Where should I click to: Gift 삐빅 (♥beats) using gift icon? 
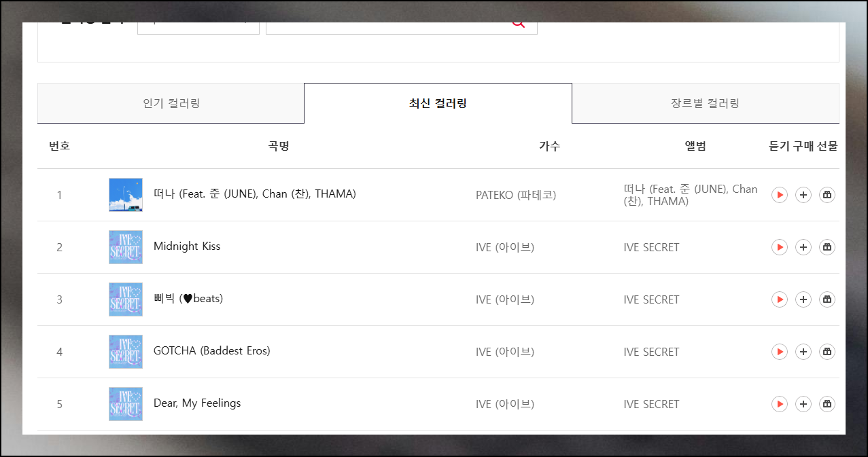click(x=827, y=299)
